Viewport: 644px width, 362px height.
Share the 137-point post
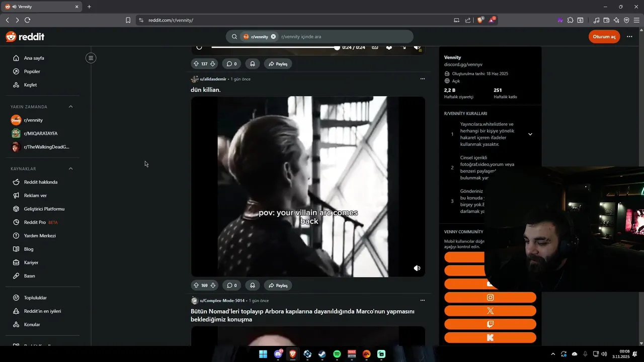click(278, 64)
